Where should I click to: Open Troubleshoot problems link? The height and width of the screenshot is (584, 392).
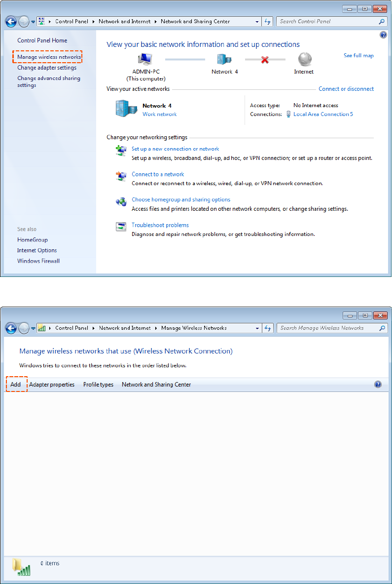point(160,225)
